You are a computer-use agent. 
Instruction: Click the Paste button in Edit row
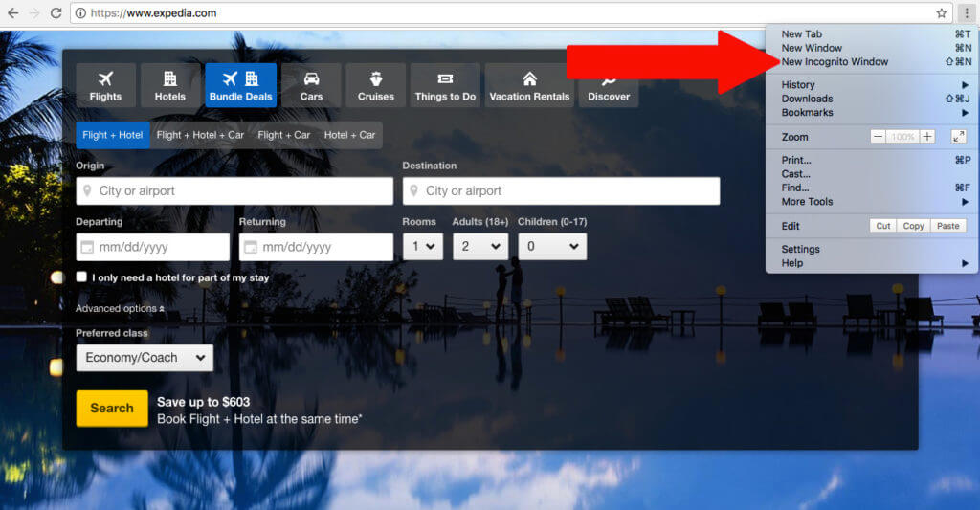[948, 226]
